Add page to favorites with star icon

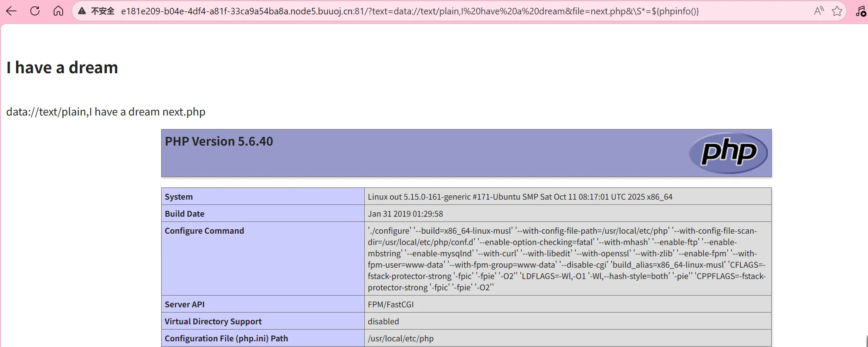pyautogui.click(x=837, y=11)
